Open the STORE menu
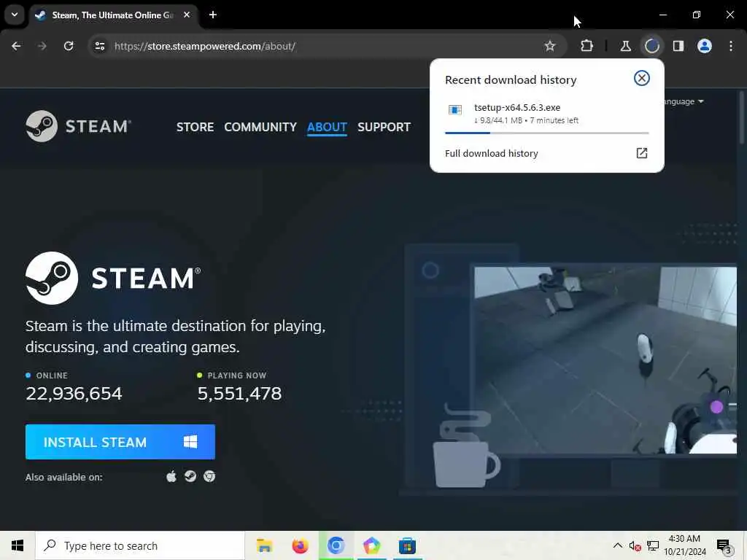Image resolution: width=747 pixels, height=560 pixels. pyautogui.click(x=195, y=127)
